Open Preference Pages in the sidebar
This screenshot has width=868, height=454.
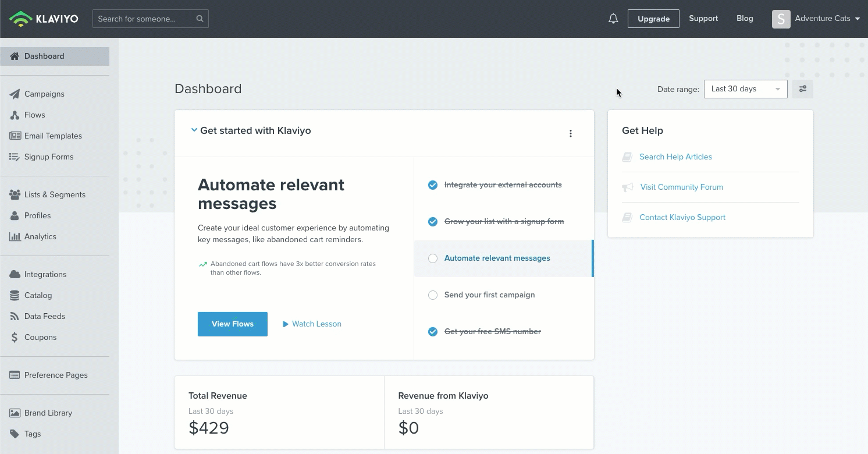[55, 375]
